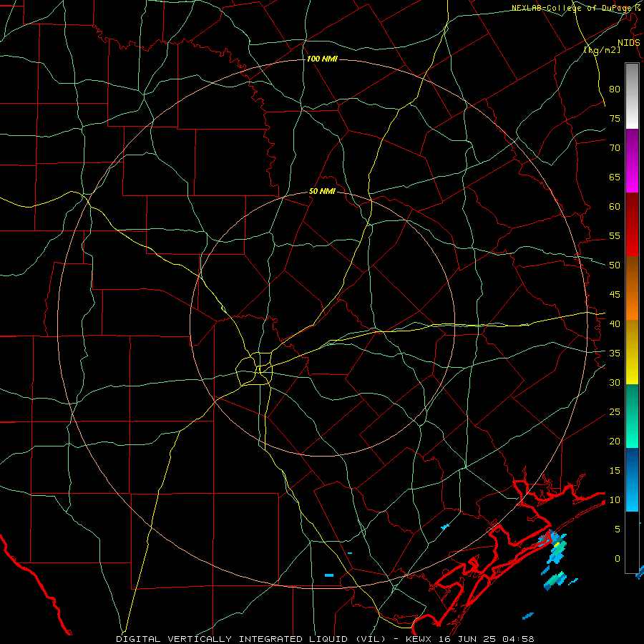
Task: Click the scale value 25
Action: (615, 412)
